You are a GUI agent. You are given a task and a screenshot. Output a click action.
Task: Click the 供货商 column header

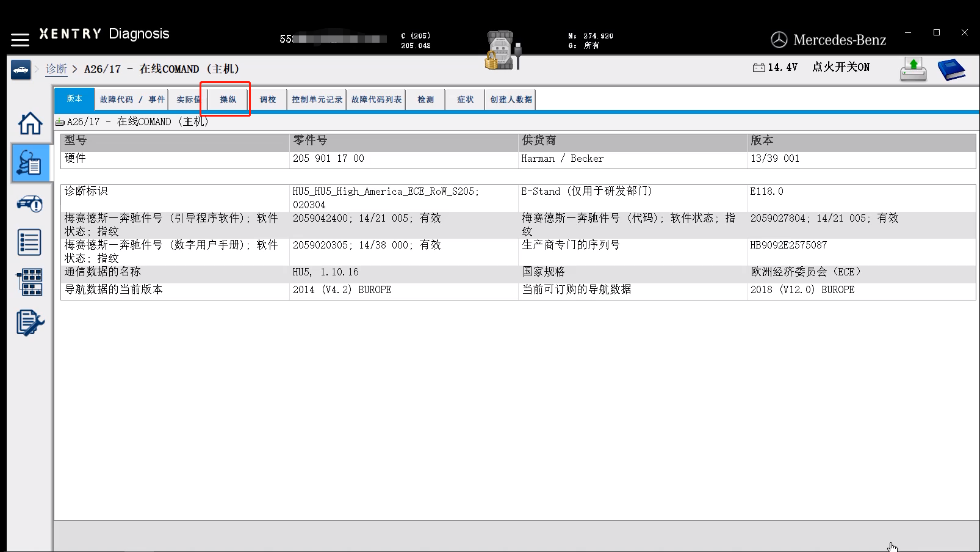click(x=633, y=141)
